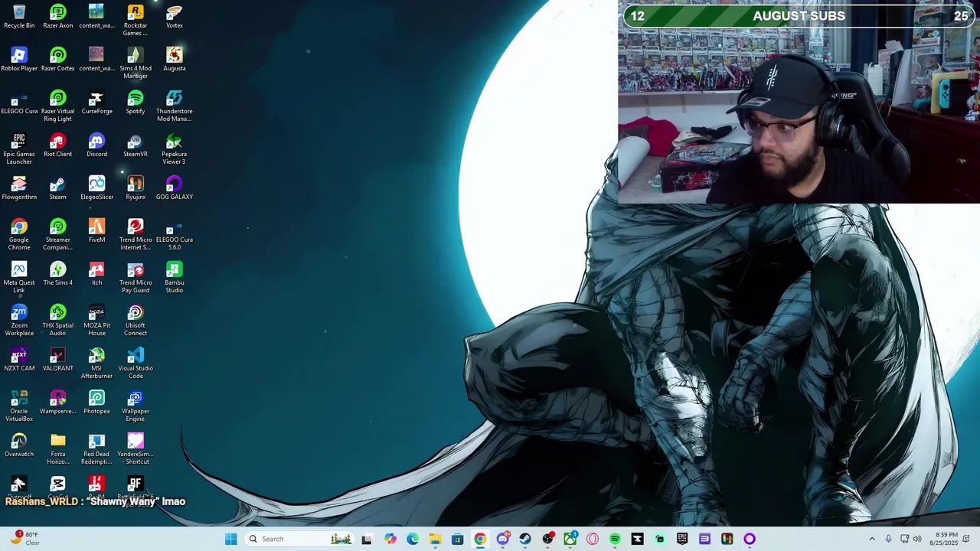Launch Bambu Studio desktop icon
Screen dimensions: 980x551
point(175,277)
